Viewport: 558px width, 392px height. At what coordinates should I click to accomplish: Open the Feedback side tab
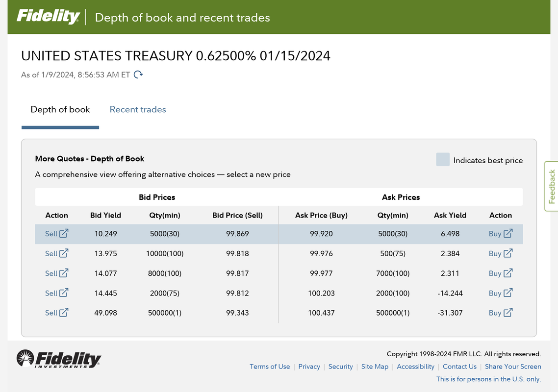(x=552, y=186)
